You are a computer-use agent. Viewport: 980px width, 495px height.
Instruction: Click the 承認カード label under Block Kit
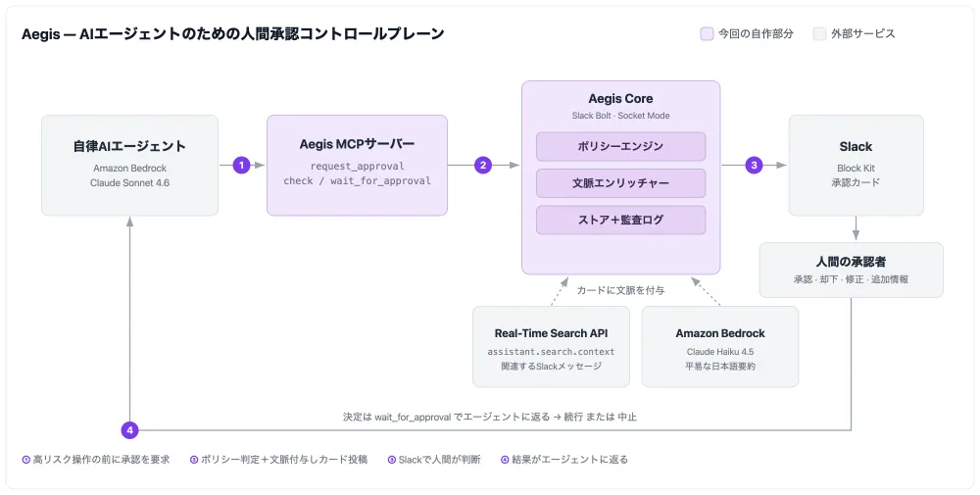[x=856, y=182]
